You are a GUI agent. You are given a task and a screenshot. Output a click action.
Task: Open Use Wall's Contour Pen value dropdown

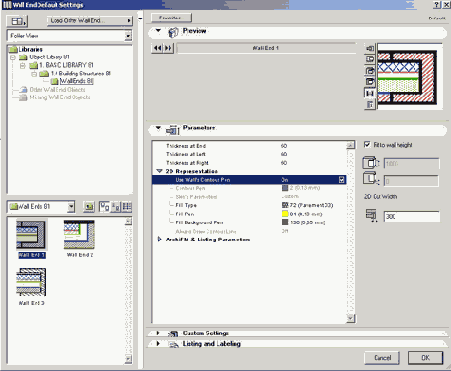pos(342,180)
